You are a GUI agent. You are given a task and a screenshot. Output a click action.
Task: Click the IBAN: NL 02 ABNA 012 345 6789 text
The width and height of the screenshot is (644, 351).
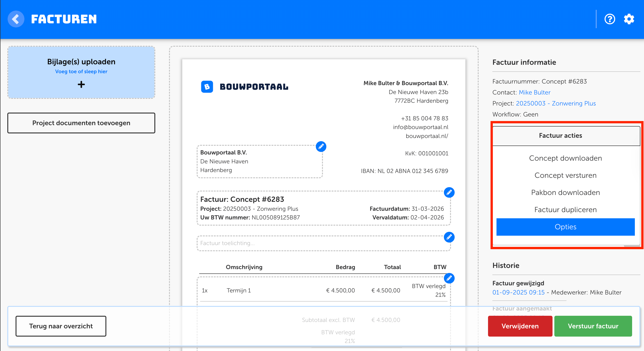(404, 171)
